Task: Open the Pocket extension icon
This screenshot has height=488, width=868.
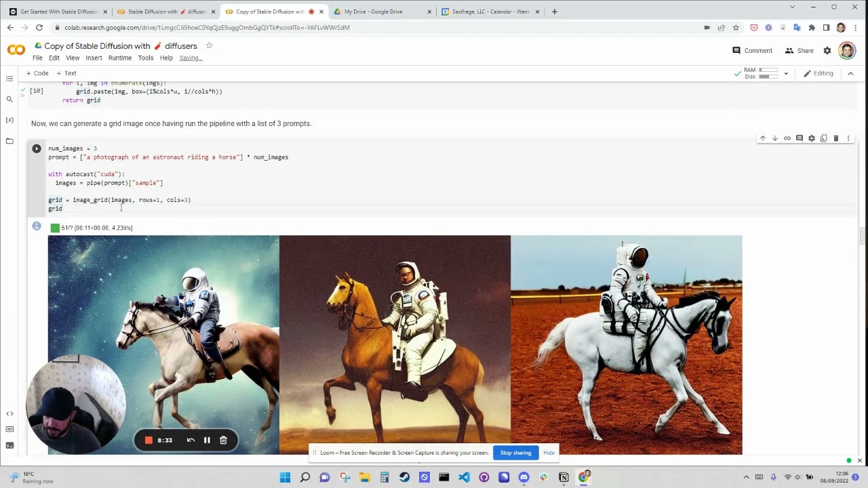Action: pos(753,28)
